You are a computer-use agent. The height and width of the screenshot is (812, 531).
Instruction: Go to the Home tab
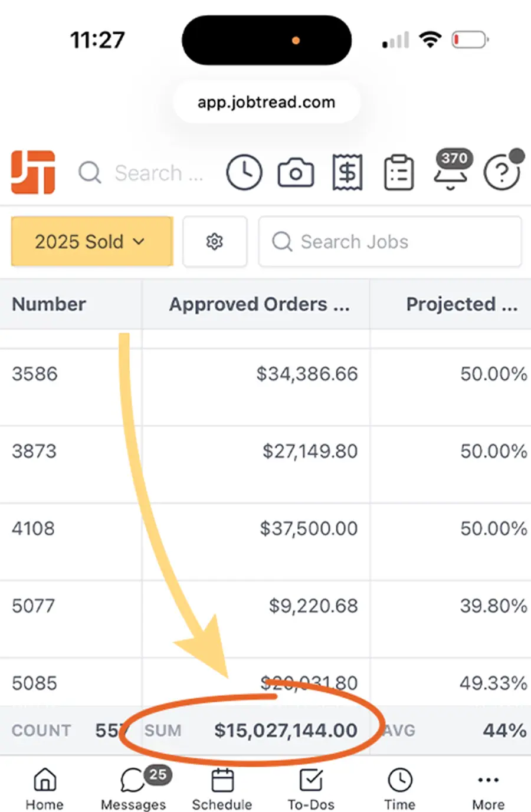click(44, 788)
